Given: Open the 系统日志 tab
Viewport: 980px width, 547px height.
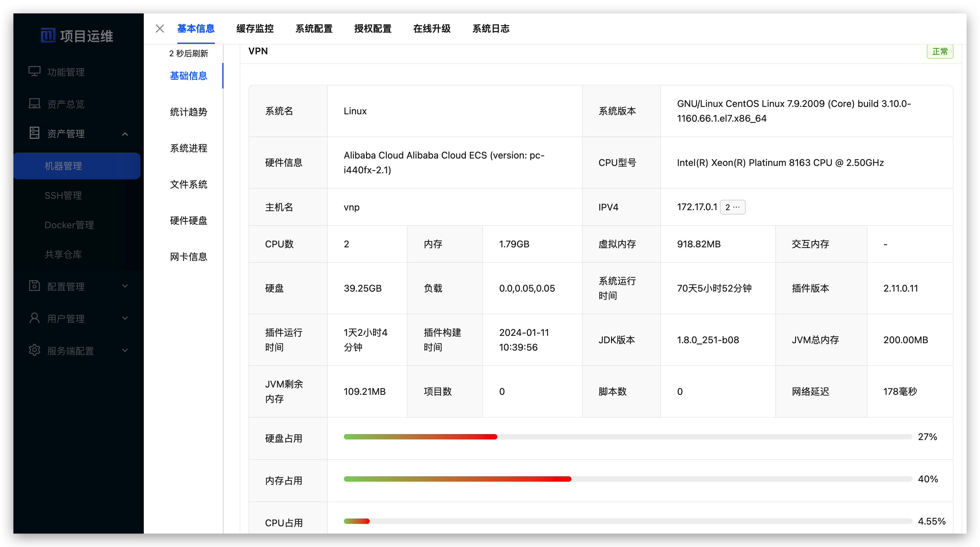Looking at the screenshot, I should point(491,28).
